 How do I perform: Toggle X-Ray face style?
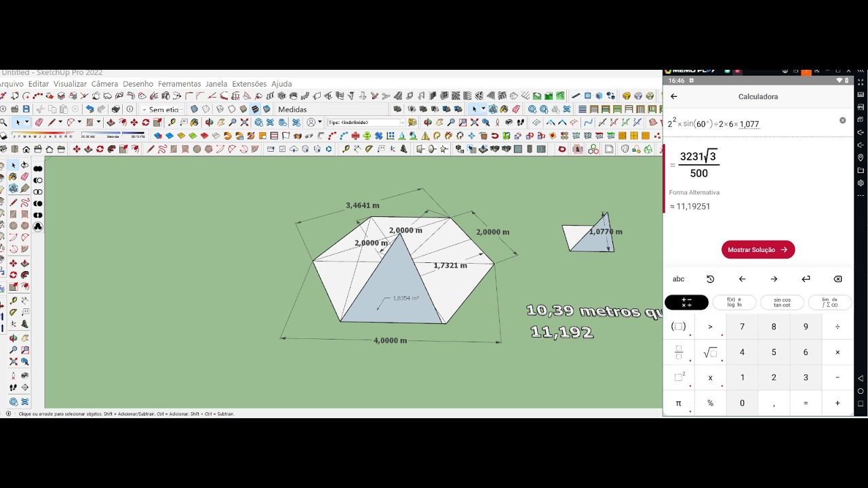point(194,109)
